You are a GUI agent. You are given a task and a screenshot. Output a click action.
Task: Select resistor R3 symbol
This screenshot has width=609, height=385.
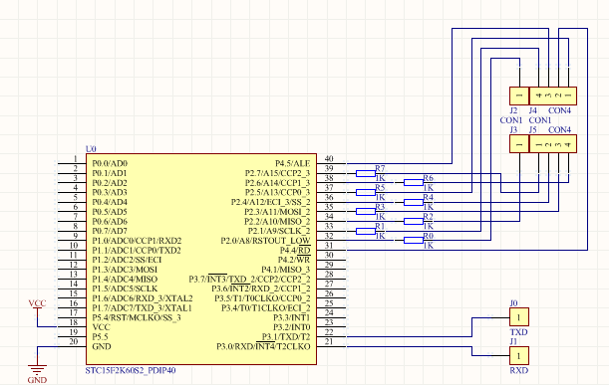click(x=366, y=212)
